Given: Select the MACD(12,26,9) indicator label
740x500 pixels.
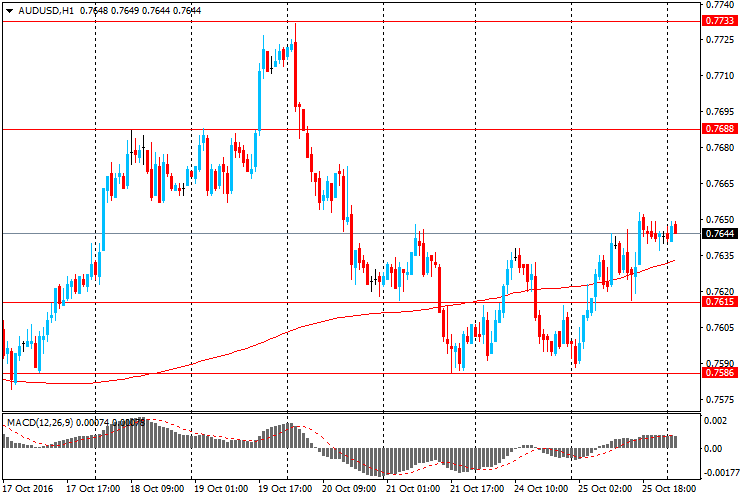Looking at the screenshot, I should pyautogui.click(x=40, y=423).
